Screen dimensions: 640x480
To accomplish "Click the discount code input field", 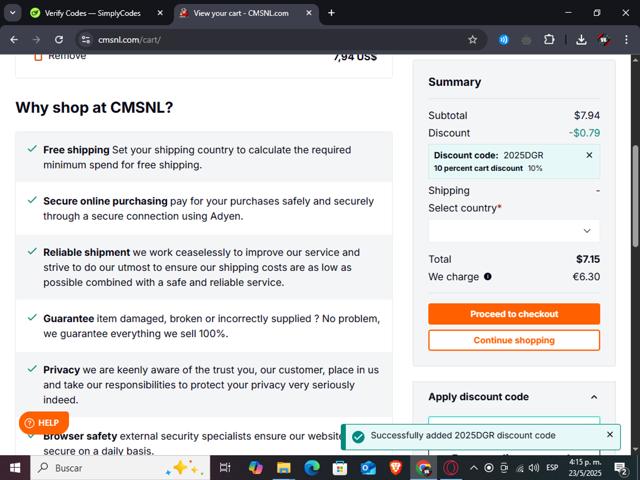I will [514, 420].
